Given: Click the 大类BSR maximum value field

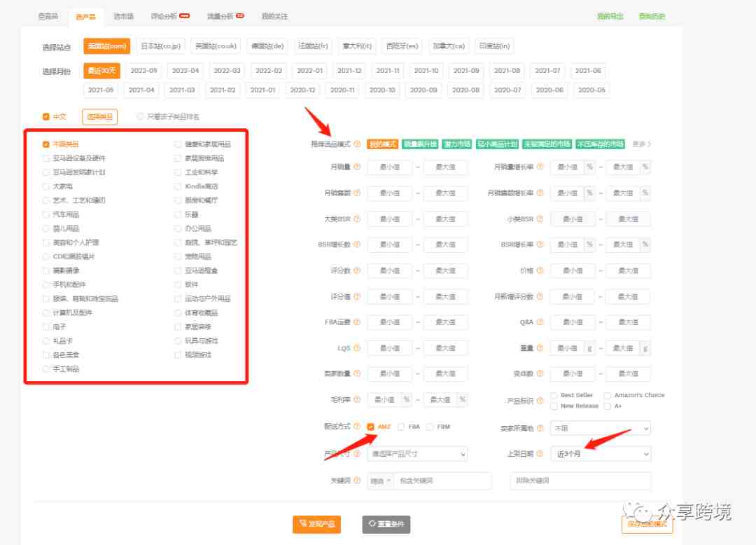Looking at the screenshot, I should pyautogui.click(x=445, y=219).
